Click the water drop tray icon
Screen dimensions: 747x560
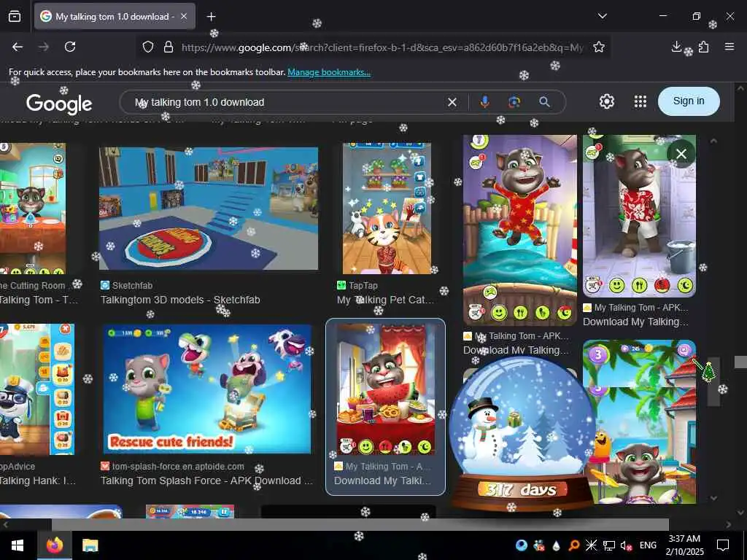(557, 545)
